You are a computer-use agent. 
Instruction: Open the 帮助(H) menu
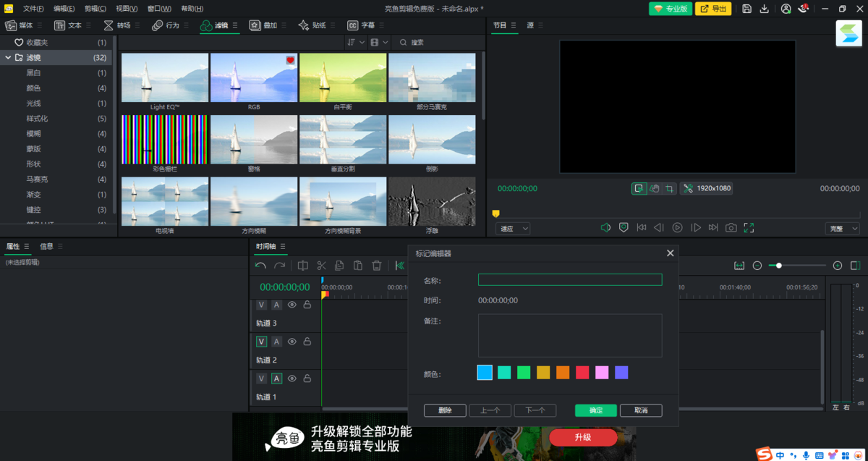[192, 9]
